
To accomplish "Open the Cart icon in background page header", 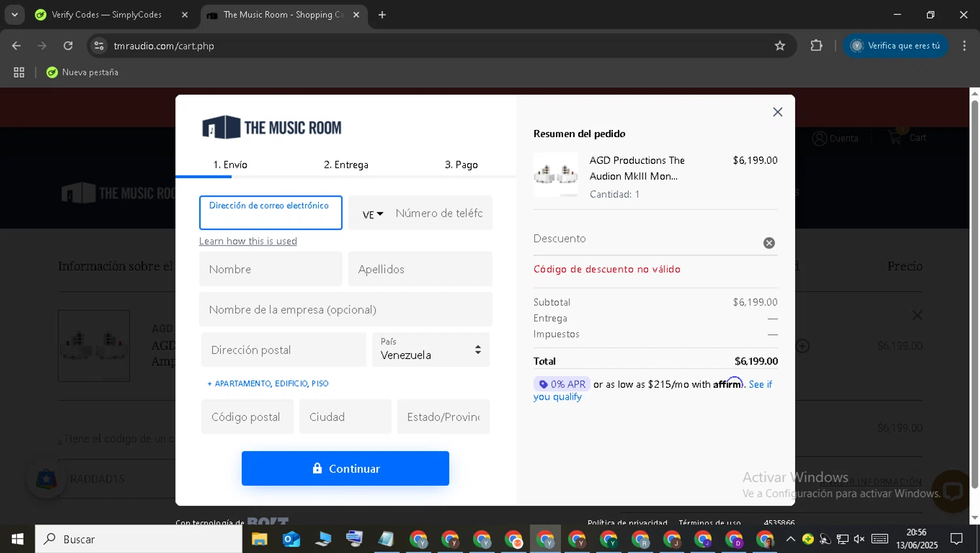I will 895,138.
